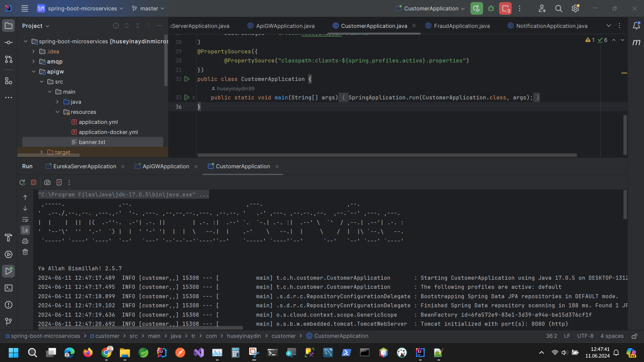The height and width of the screenshot is (362, 644).
Task: Debug CustomerApplication with bug icon
Action: click(491, 8)
